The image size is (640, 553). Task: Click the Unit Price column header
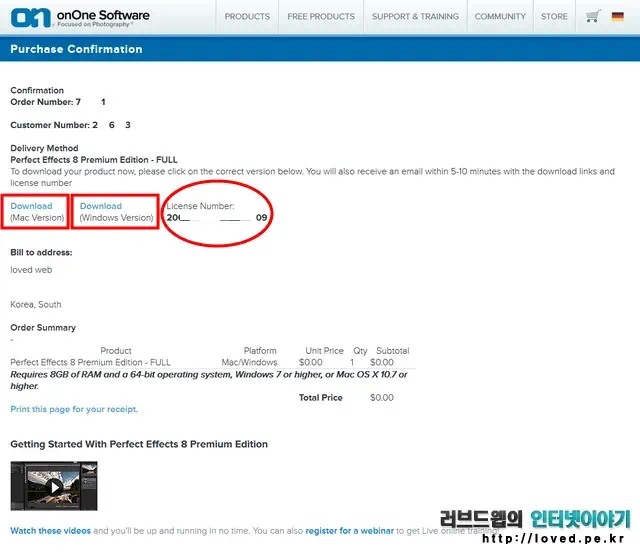(x=324, y=351)
